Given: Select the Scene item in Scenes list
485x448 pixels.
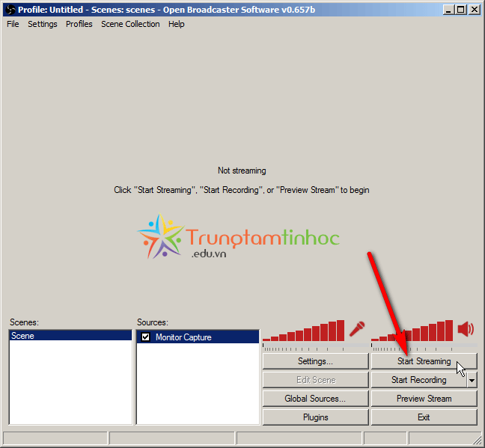Looking at the screenshot, I should tap(70, 336).
